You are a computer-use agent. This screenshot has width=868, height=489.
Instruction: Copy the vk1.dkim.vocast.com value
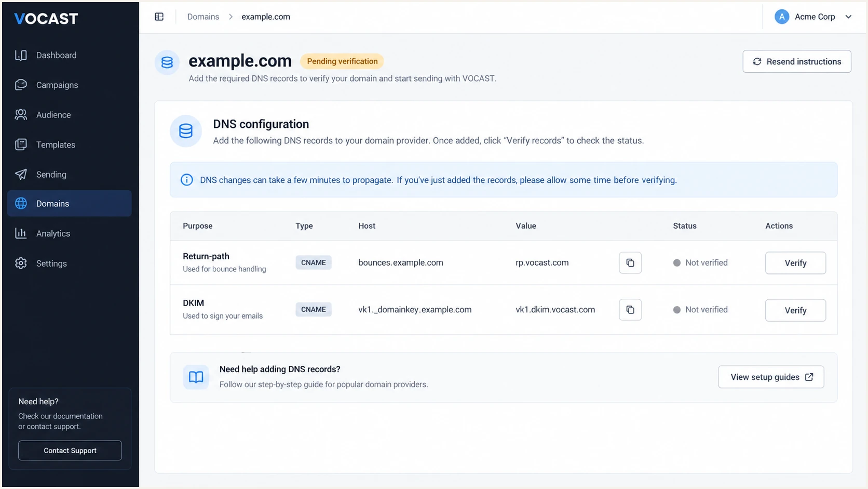click(630, 310)
